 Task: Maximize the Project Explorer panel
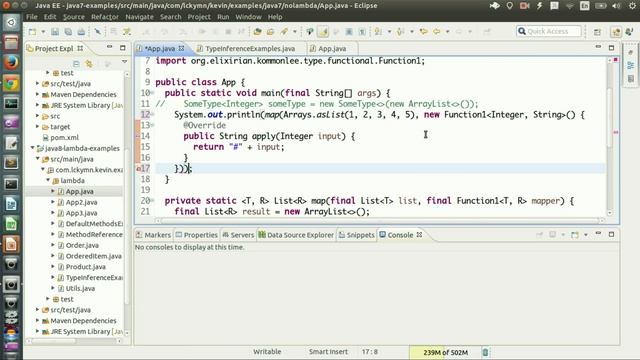[122, 48]
